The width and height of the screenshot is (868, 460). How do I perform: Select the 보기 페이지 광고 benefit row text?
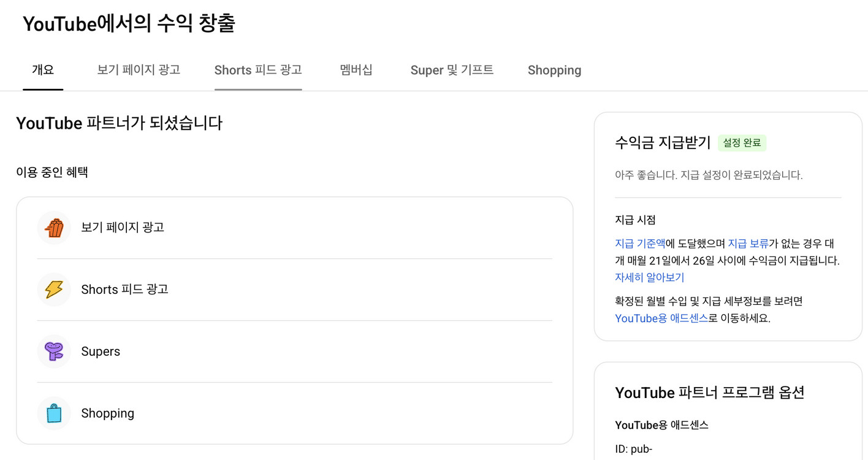[x=123, y=228]
